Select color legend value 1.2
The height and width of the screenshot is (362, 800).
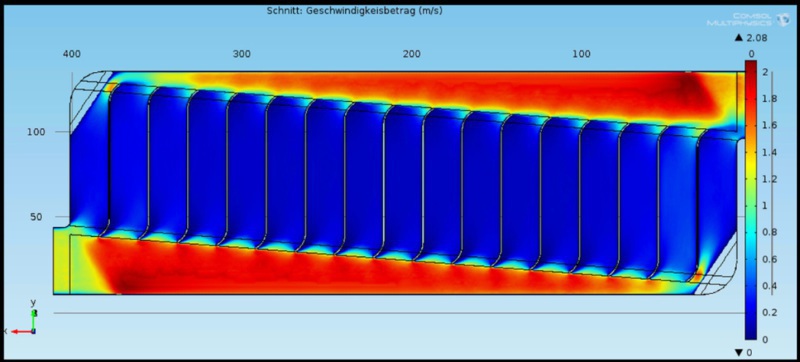coord(770,179)
